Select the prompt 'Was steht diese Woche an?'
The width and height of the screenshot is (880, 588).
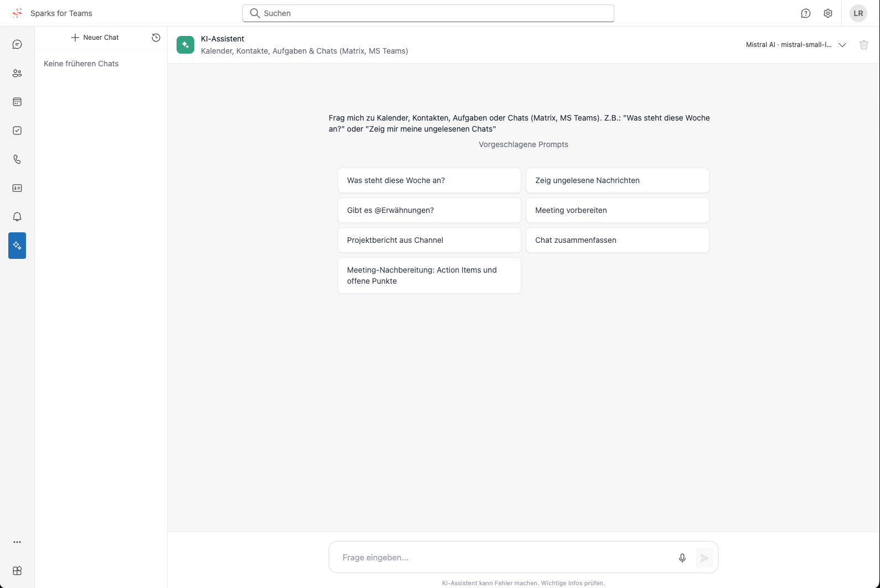(x=429, y=180)
